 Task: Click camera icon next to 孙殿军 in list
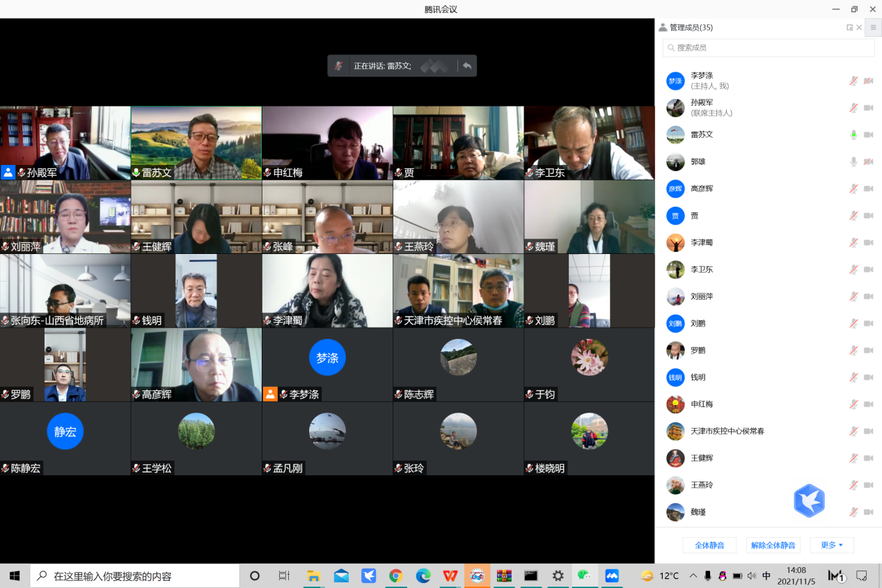click(868, 108)
